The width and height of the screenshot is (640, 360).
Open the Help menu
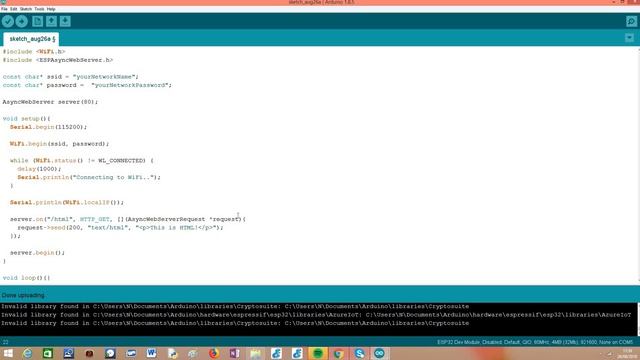coord(51,9)
